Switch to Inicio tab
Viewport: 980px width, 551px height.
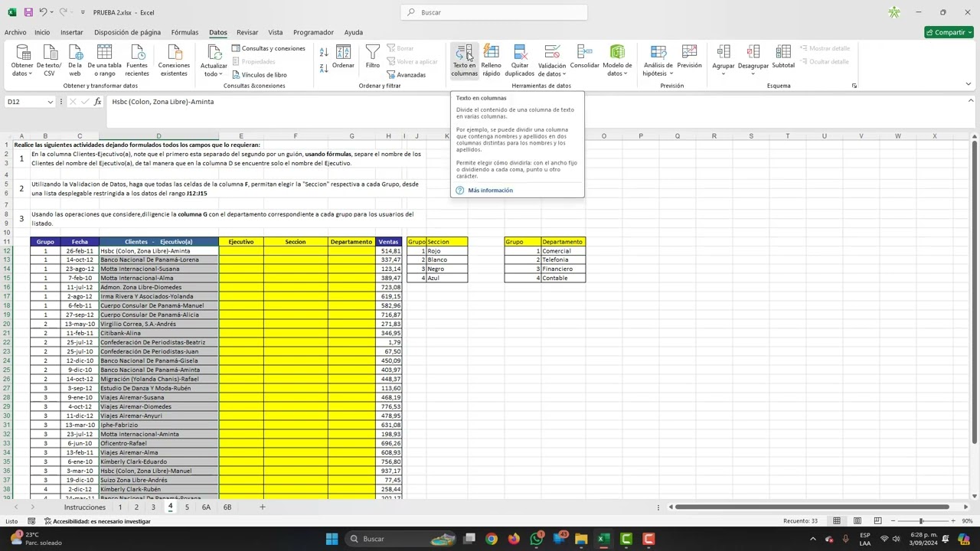point(42,32)
